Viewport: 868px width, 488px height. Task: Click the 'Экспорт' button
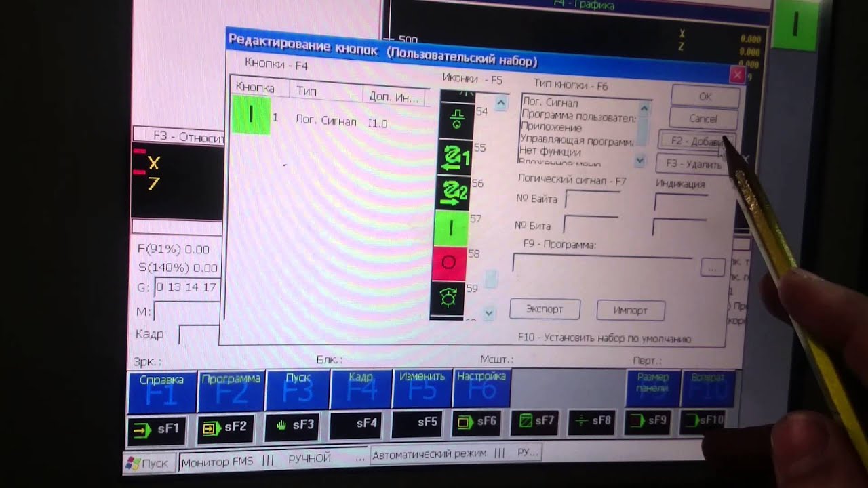(x=545, y=309)
